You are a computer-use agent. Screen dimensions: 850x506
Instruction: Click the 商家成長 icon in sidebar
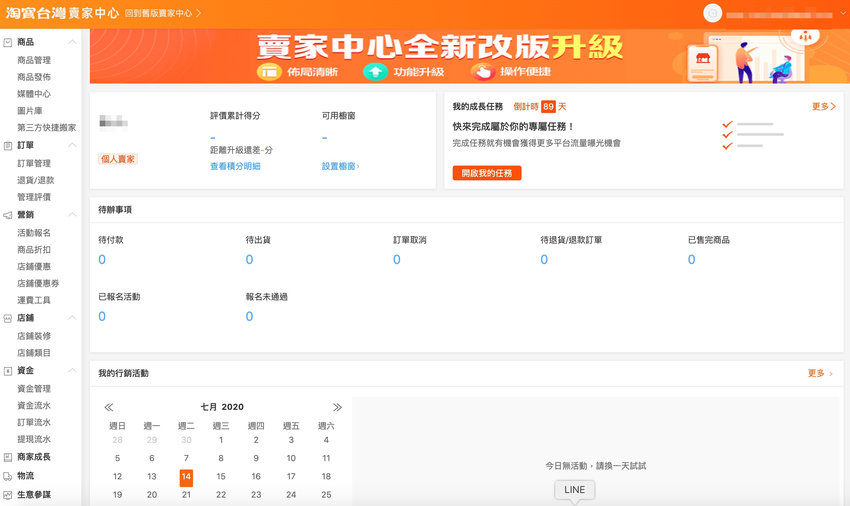click(x=8, y=457)
